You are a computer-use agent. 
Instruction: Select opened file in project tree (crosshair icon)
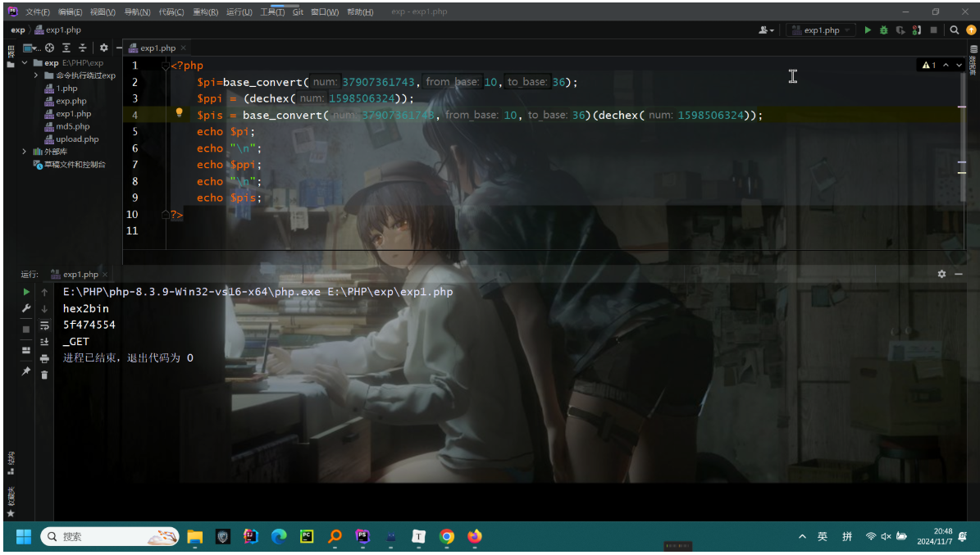(x=49, y=48)
